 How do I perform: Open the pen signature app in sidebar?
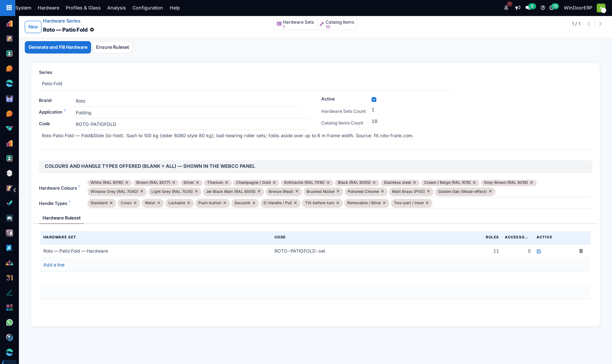tap(9, 293)
